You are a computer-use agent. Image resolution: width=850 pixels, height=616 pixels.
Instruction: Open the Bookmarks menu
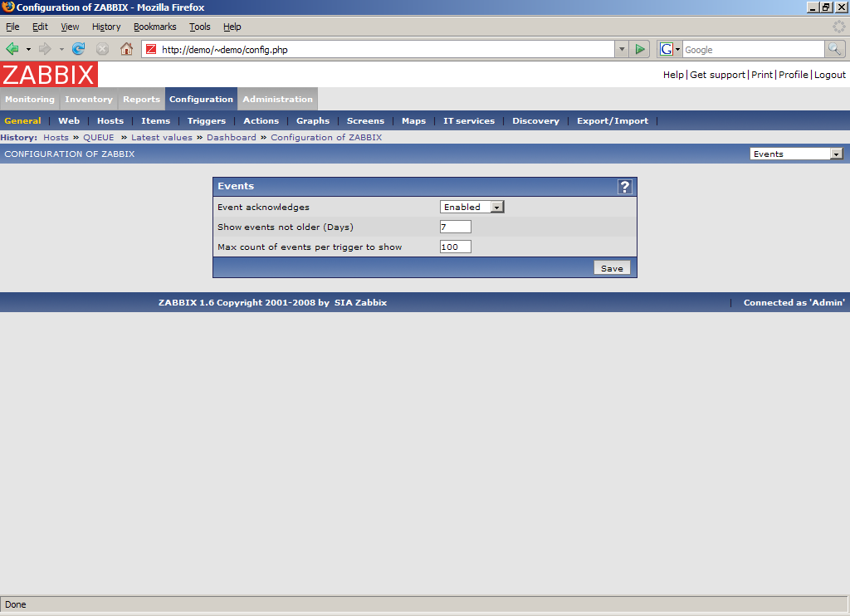(155, 27)
